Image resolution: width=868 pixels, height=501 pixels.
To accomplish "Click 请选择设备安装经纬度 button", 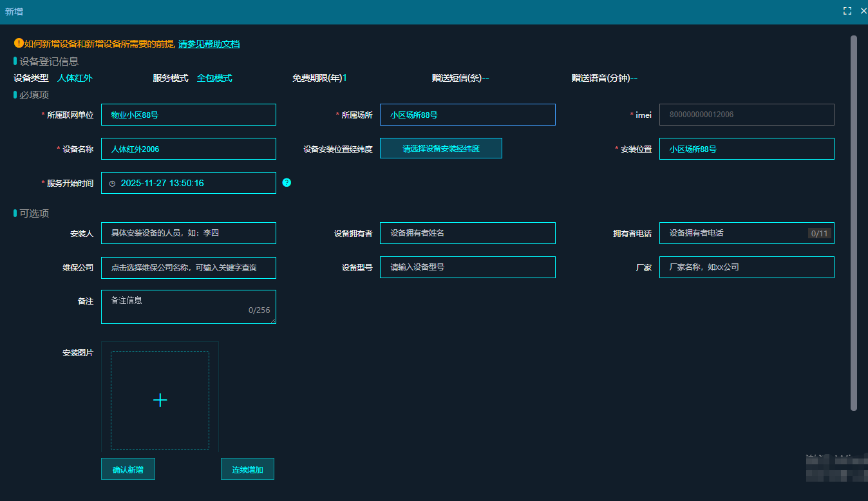I will [440, 148].
